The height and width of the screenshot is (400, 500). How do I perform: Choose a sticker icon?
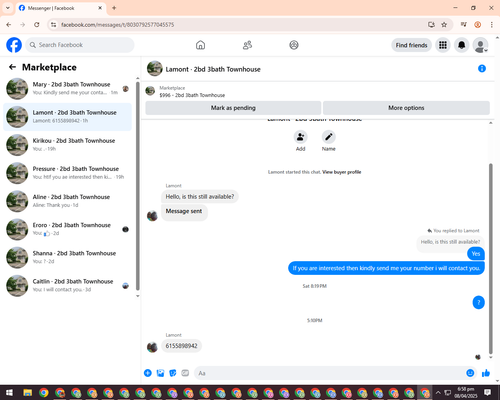click(x=173, y=373)
